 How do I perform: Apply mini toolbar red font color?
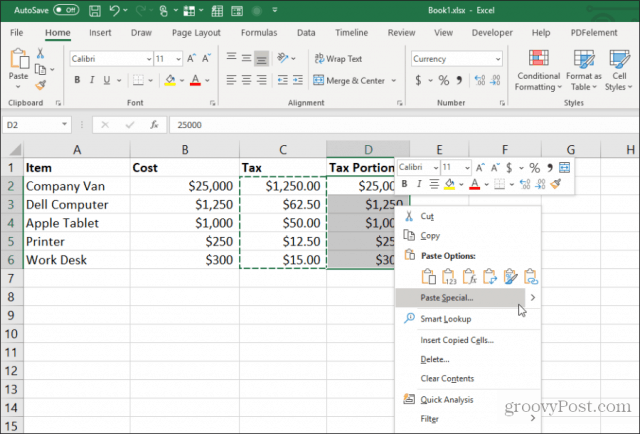pyautogui.click(x=474, y=185)
